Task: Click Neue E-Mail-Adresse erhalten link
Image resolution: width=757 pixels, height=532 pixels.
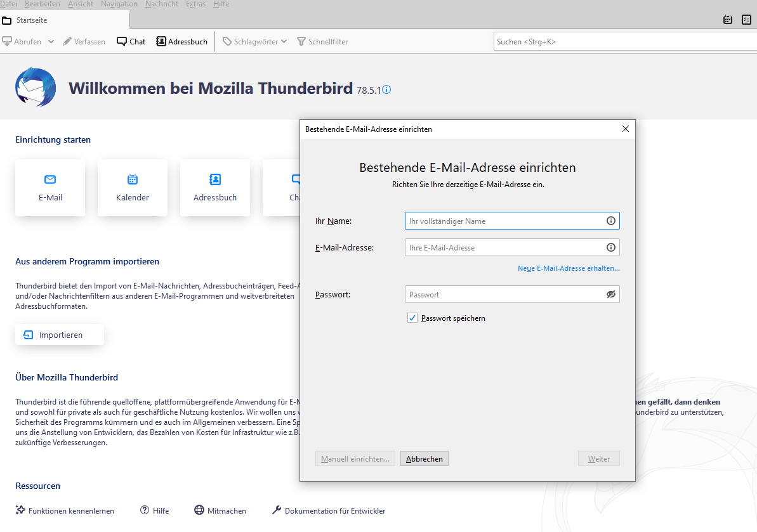Action: pos(569,268)
